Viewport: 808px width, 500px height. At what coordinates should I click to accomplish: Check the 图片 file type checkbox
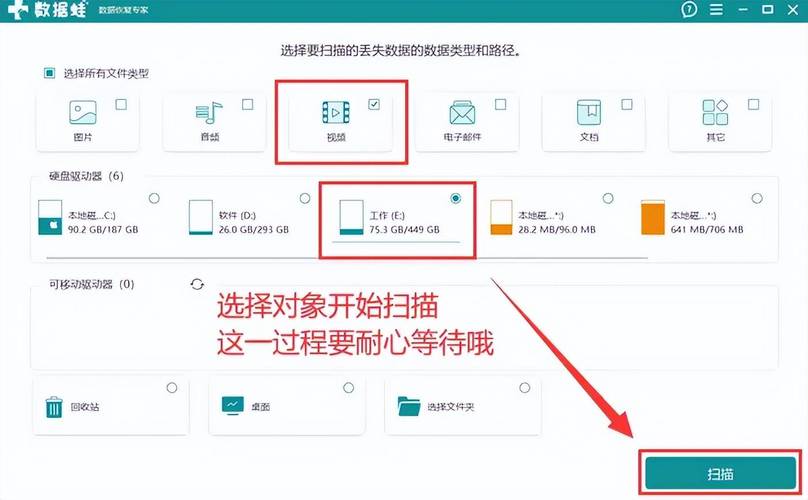pyautogui.click(x=121, y=105)
